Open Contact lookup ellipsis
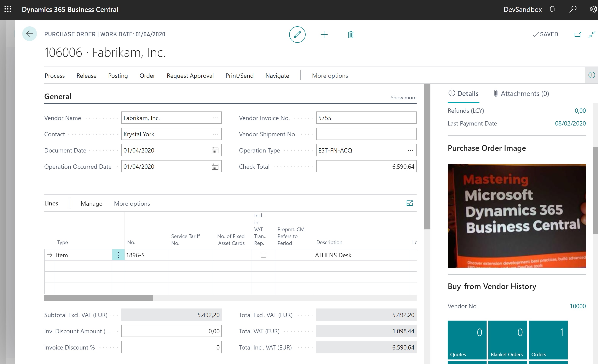The image size is (598, 364). click(x=216, y=134)
